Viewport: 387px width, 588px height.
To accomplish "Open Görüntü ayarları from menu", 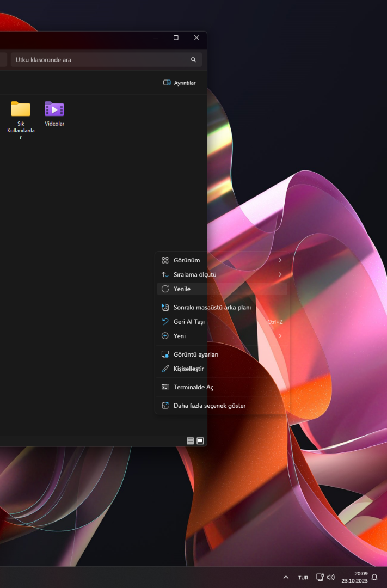I will coord(222,354).
